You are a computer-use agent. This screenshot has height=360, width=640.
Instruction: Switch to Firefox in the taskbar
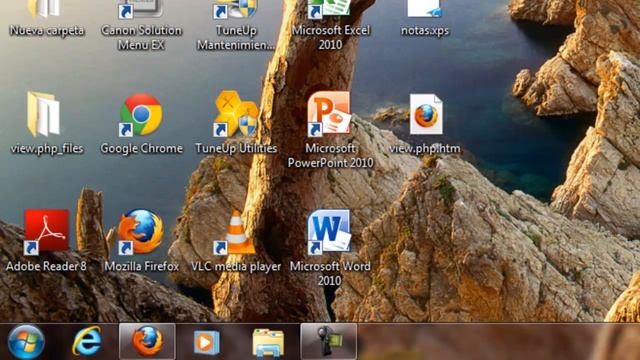147,341
